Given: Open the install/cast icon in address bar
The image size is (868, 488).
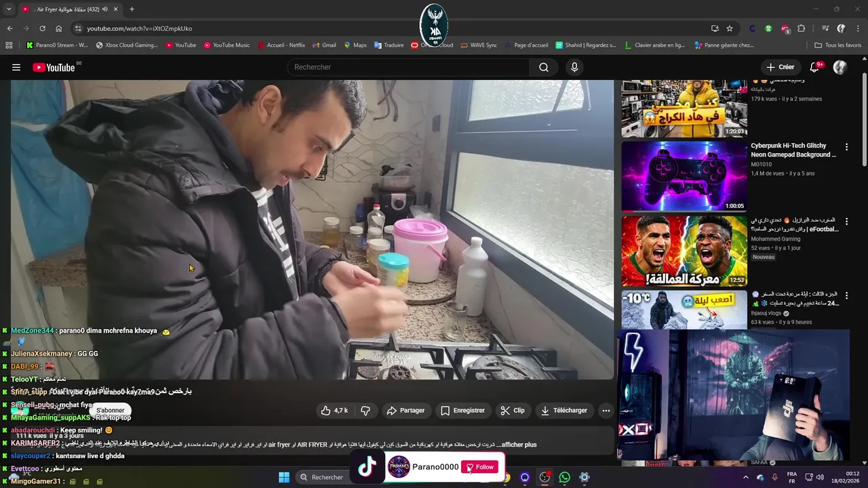Looking at the screenshot, I should tap(715, 28).
